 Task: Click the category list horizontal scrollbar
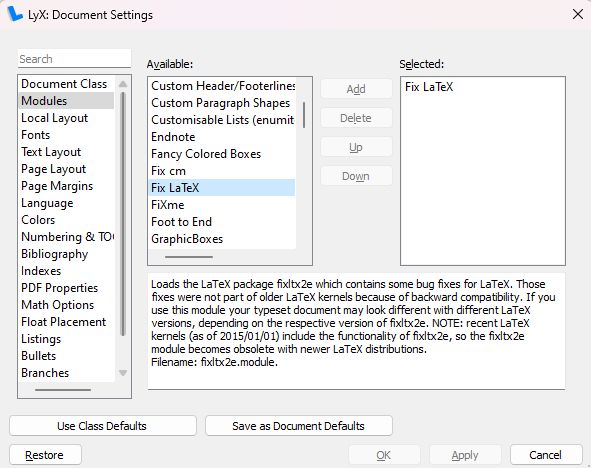click(63, 390)
